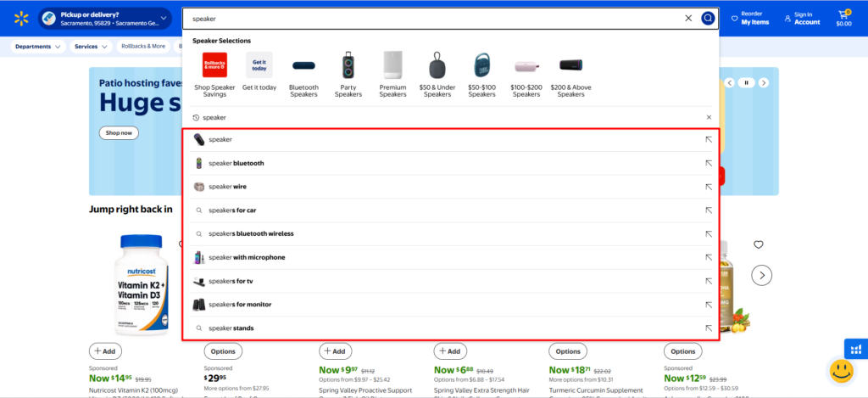Open Sign In Account menu
Viewport: 868px width, 398px height.
coord(802,19)
